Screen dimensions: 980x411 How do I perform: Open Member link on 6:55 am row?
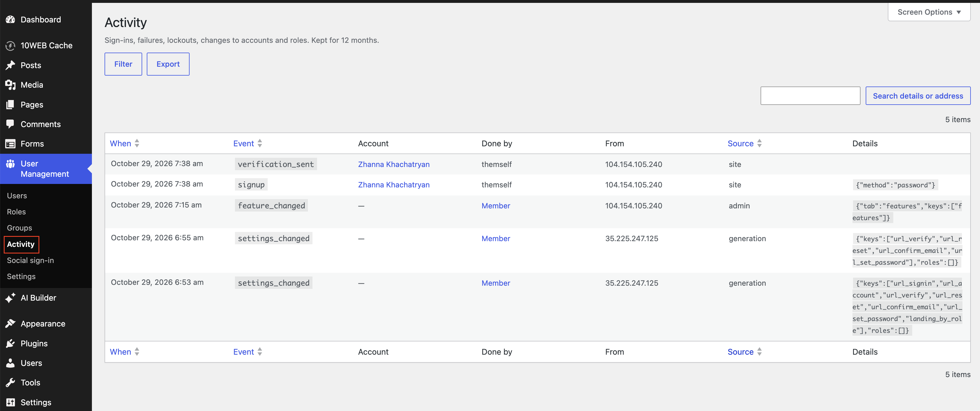tap(496, 239)
